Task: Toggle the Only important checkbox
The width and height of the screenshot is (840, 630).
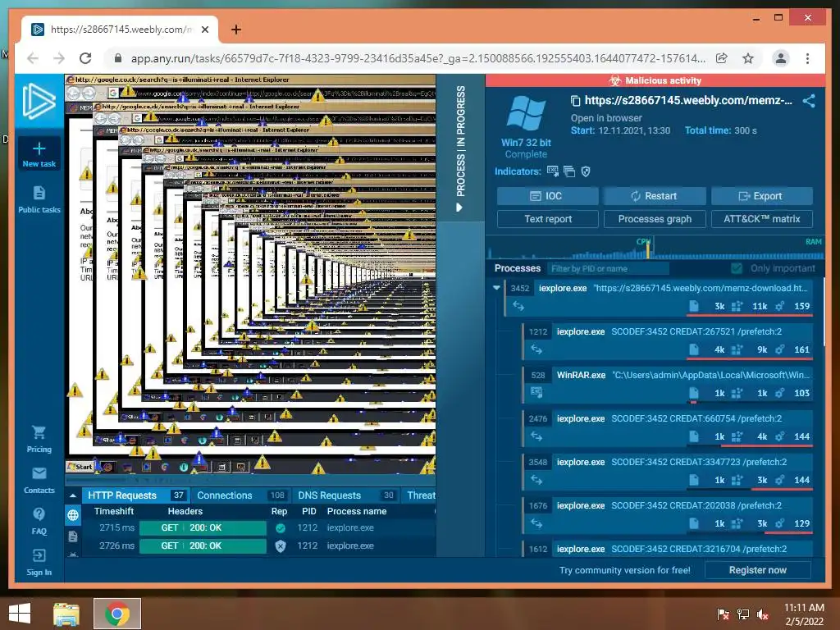Action: [x=737, y=268]
